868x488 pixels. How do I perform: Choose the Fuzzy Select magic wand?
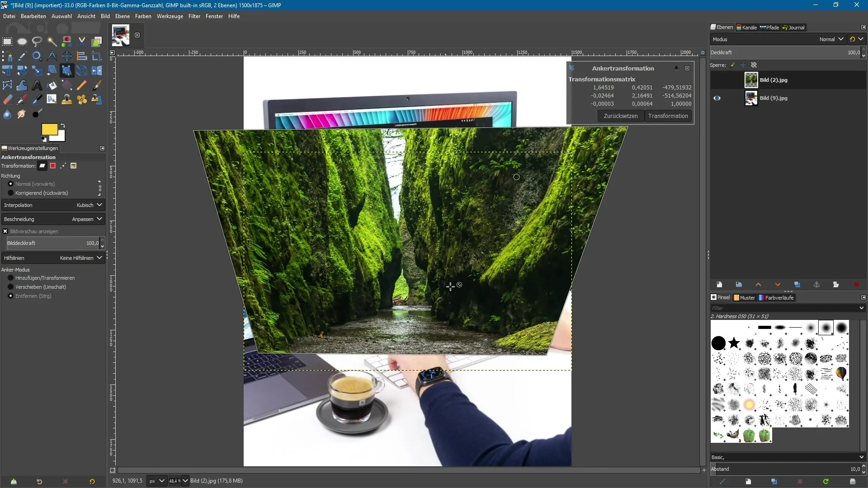pos(52,42)
